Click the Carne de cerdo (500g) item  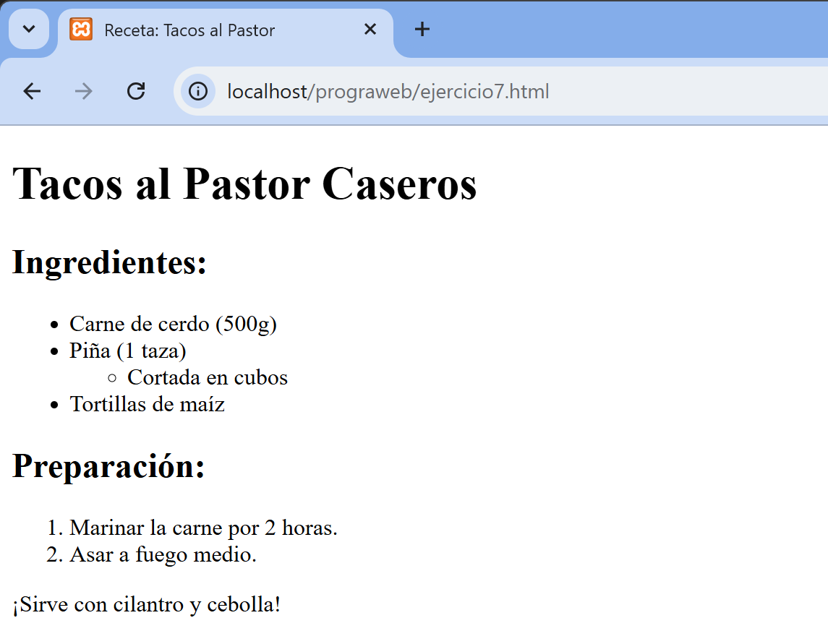coord(174,324)
